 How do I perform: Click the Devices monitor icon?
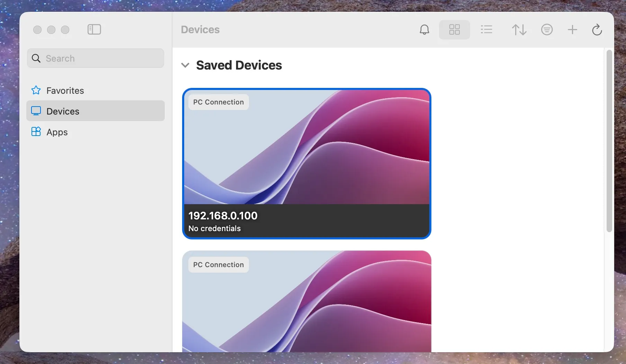pyautogui.click(x=36, y=111)
